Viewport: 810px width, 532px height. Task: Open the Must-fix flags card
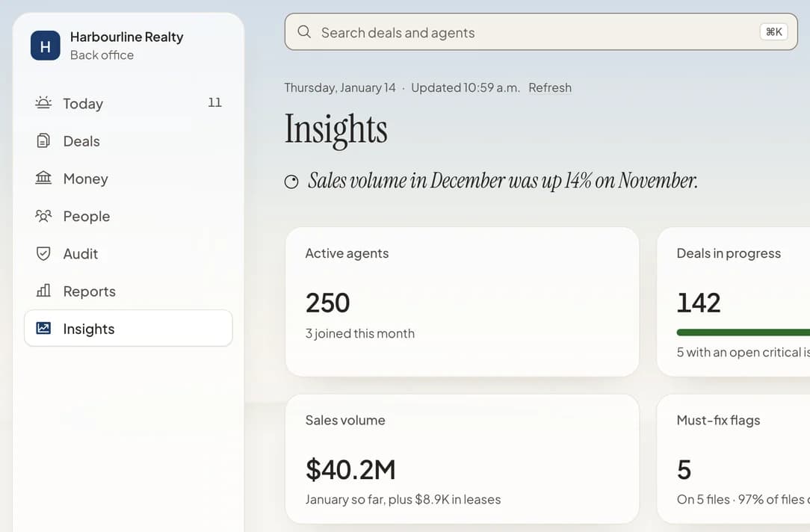pyautogui.click(x=734, y=459)
